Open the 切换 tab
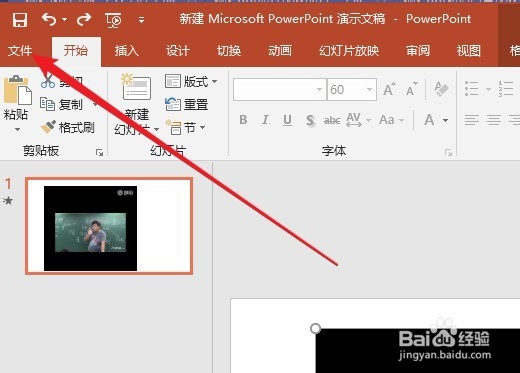 click(x=229, y=51)
